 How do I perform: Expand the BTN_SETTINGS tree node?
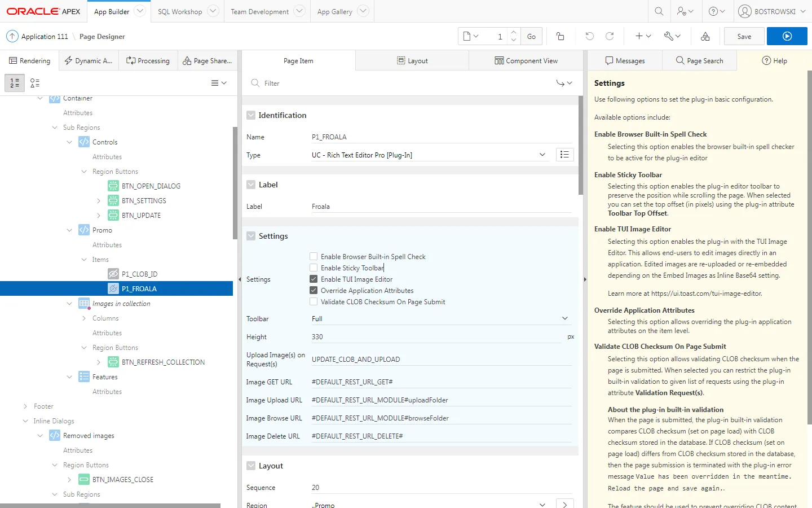click(x=99, y=201)
